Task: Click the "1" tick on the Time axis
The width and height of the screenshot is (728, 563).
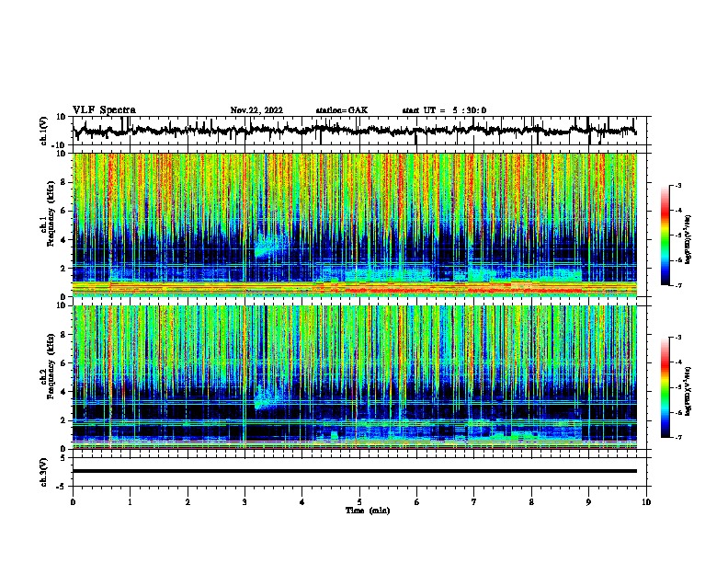Action: point(130,501)
